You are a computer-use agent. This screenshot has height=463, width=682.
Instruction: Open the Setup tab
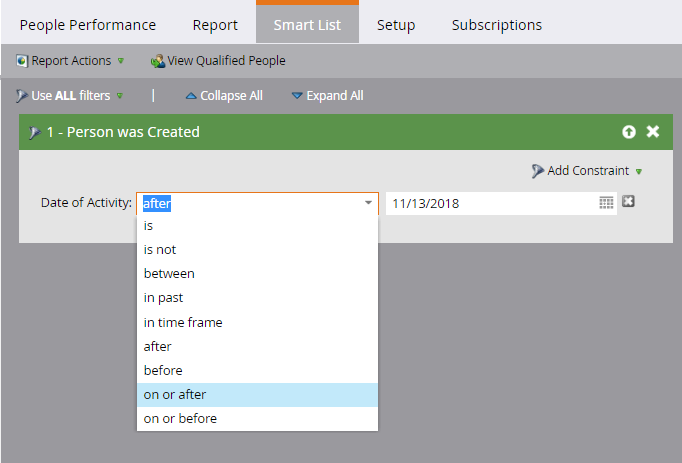click(x=396, y=25)
